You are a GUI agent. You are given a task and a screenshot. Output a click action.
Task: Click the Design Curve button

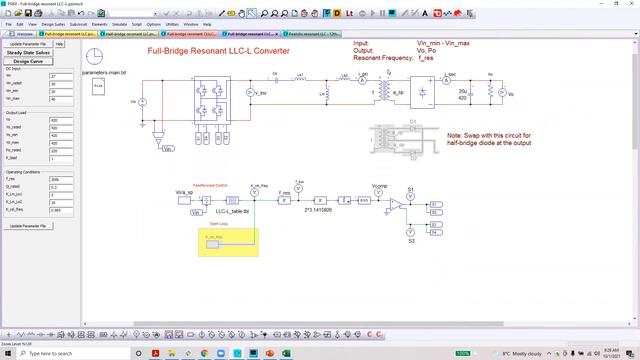(28, 61)
